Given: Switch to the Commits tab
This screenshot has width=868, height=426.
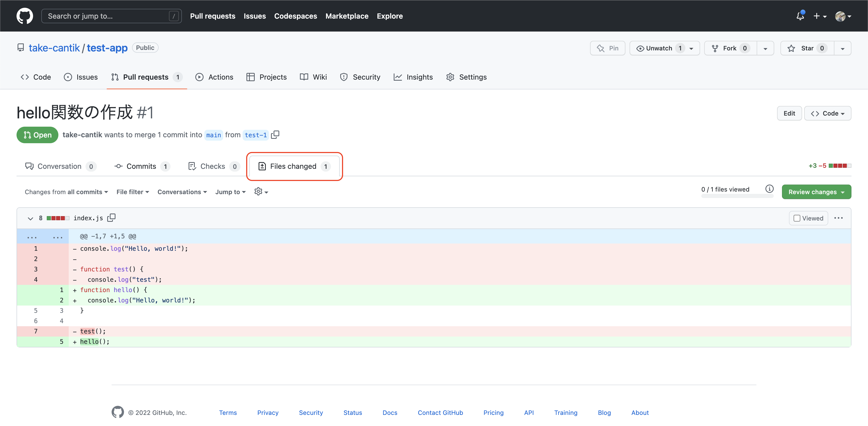Looking at the screenshot, I should click(141, 166).
